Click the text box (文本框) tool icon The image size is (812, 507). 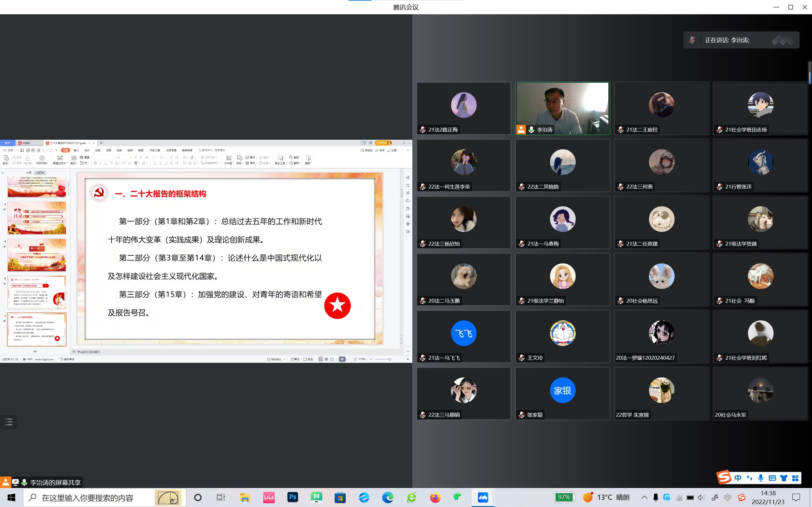tap(228, 157)
